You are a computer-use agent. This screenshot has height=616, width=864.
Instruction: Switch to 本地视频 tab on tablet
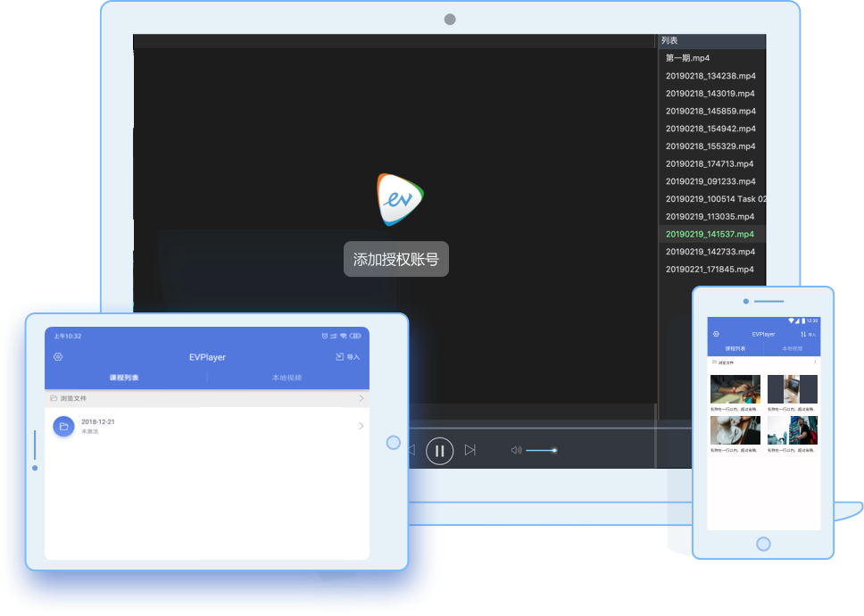287,378
